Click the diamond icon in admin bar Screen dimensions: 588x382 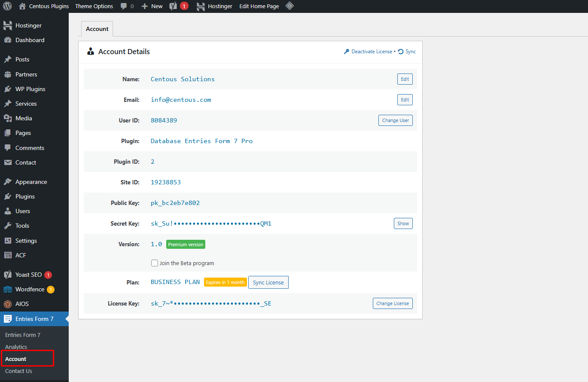[x=290, y=6]
